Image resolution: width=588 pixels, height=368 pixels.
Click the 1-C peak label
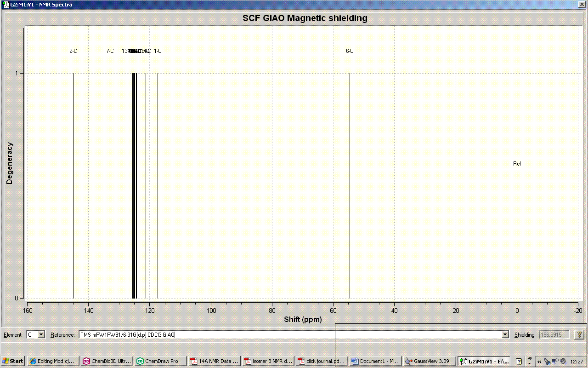(158, 51)
